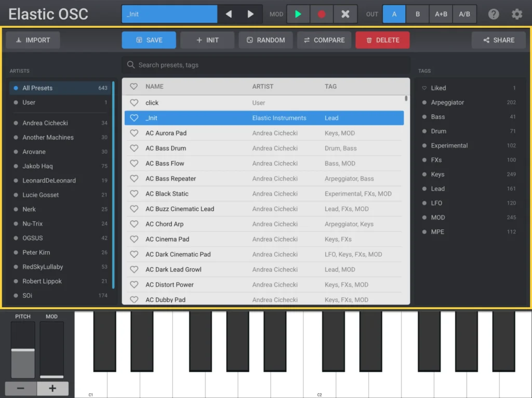This screenshot has width=532, height=398.
Task: Shift keyboard octave up with plus
Action: [52, 388]
